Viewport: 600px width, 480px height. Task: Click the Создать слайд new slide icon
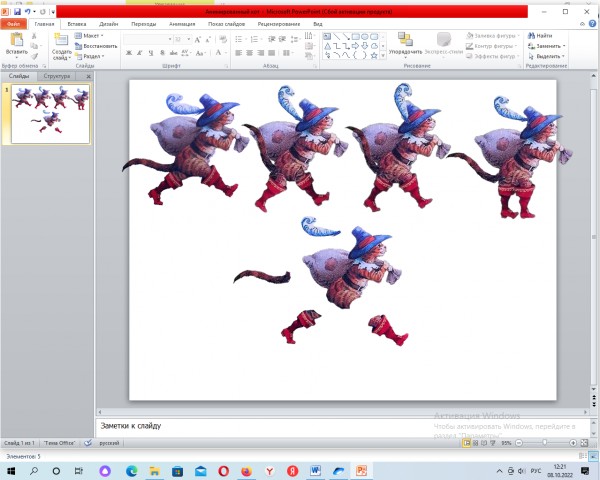(x=61, y=39)
